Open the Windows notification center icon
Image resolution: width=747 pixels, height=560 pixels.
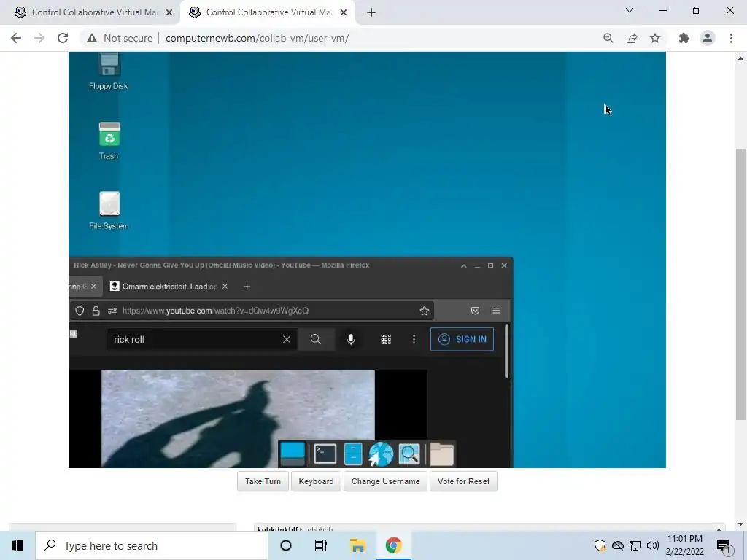[724, 545]
